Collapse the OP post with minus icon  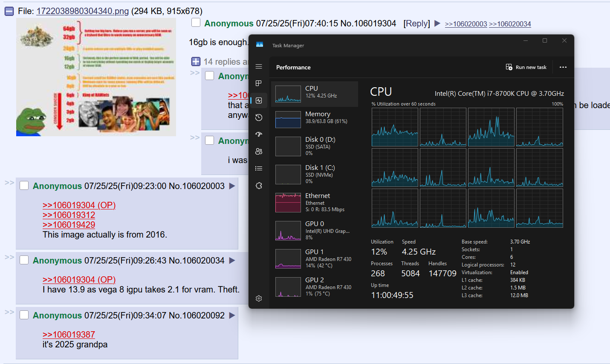tap(9, 11)
